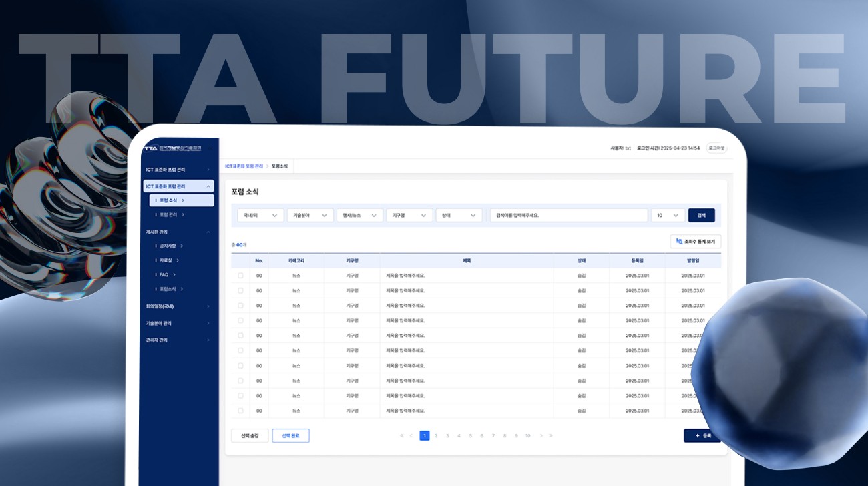This screenshot has width=868, height=486.
Task: Tick the third row's checkbox
Action: click(x=240, y=306)
